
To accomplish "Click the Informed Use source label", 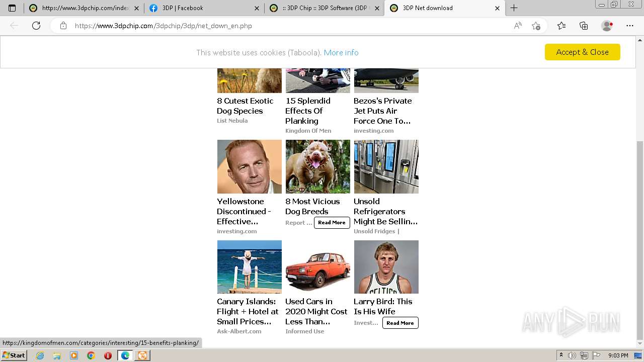I will (305, 331).
